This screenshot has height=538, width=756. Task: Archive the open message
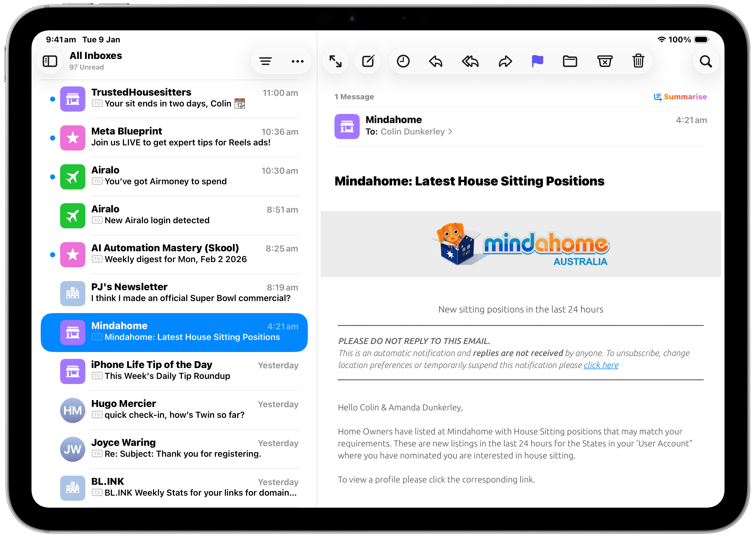click(x=605, y=61)
